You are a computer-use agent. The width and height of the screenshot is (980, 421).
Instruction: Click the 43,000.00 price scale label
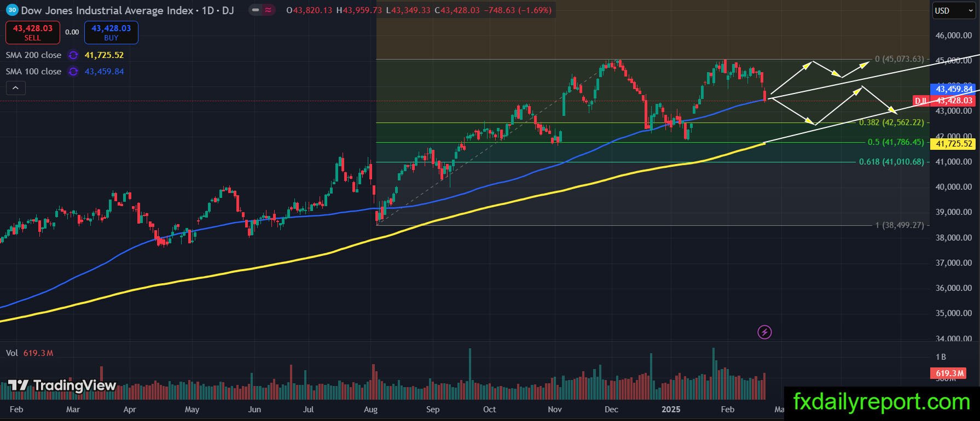(954, 111)
